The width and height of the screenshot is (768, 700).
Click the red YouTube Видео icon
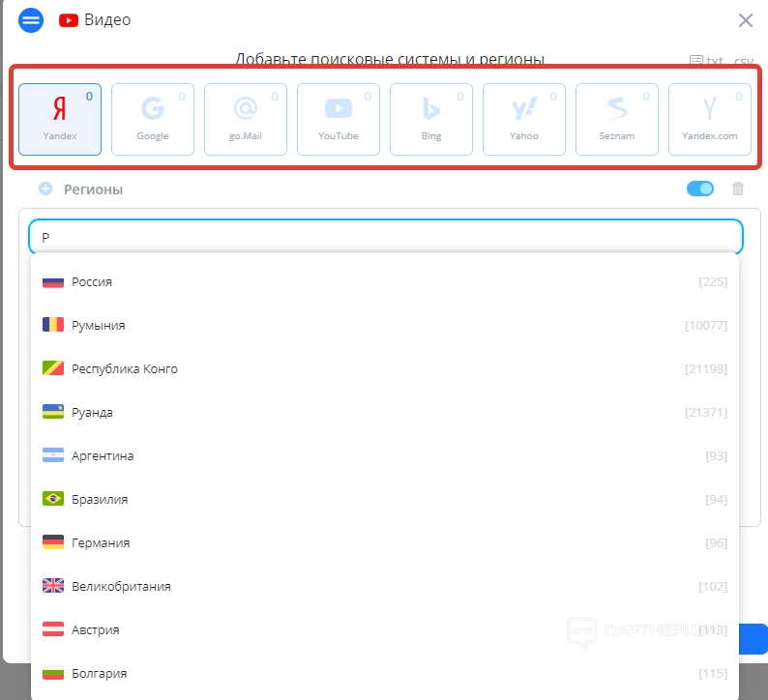(69, 20)
